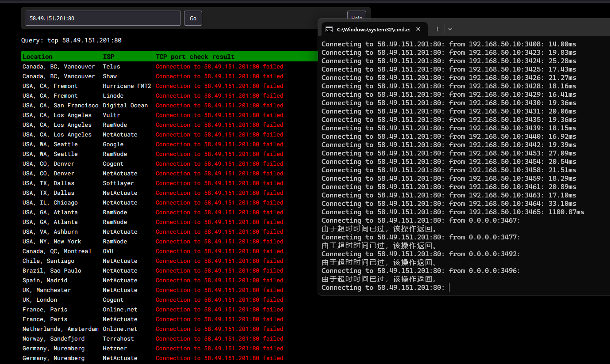The image size is (610, 364).
Task: Click the 'Norway, Sandefjord' location
Action: pyautogui.click(x=54, y=339)
